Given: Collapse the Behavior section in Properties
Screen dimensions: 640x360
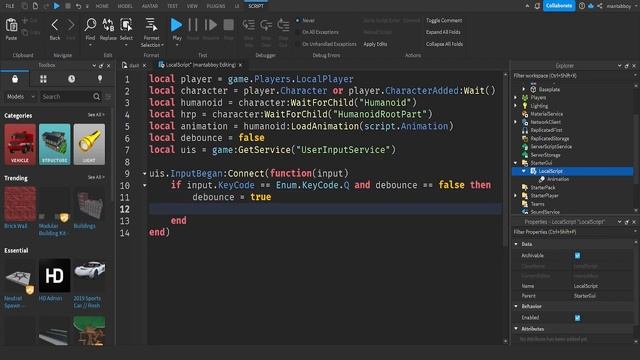Looking at the screenshot, I should 516,306.
